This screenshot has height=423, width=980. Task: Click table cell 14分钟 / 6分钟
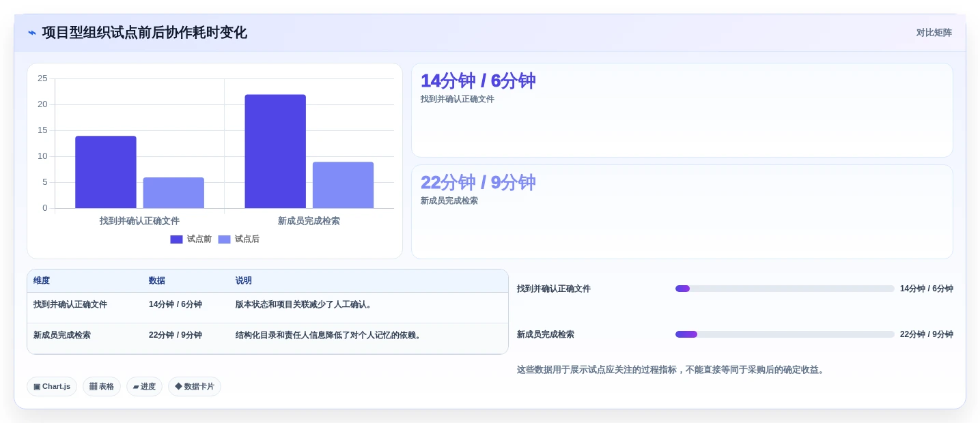pyautogui.click(x=176, y=305)
